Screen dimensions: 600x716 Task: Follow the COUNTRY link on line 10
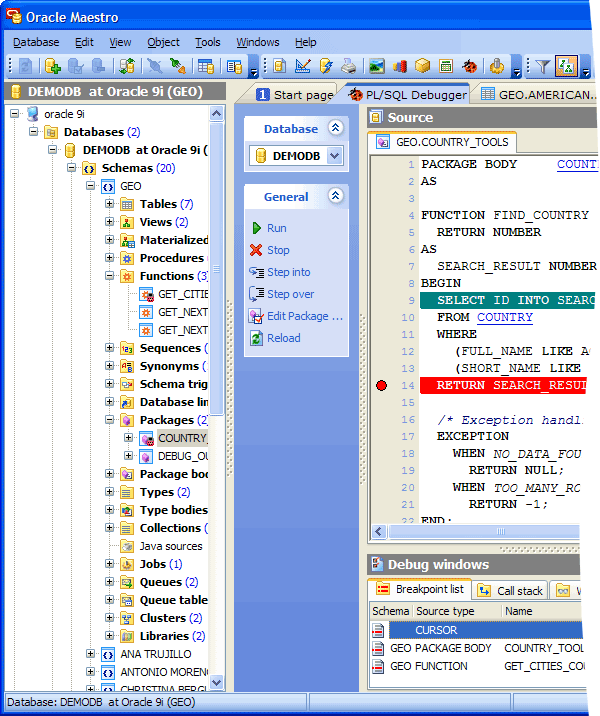[x=505, y=317]
